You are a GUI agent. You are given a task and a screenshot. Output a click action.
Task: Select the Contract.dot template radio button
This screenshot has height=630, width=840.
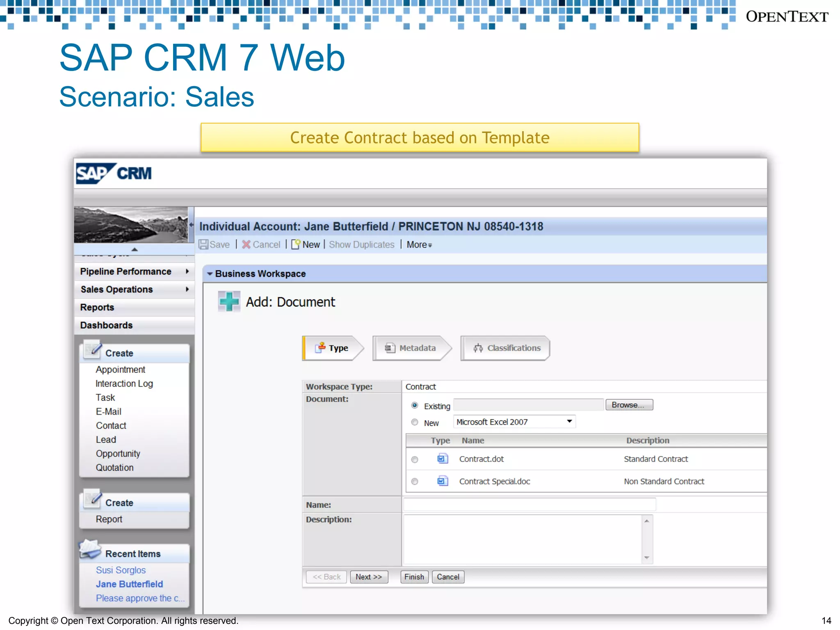(415, 459)
